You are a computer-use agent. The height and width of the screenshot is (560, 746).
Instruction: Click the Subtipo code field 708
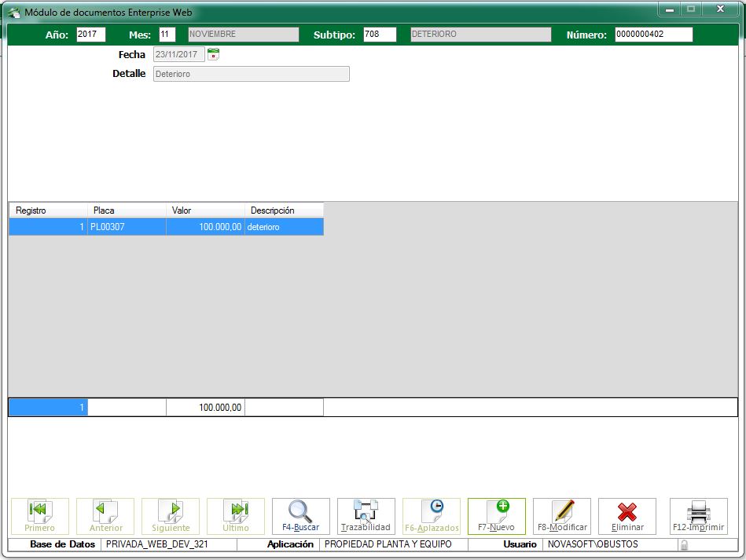click(380, 35)
